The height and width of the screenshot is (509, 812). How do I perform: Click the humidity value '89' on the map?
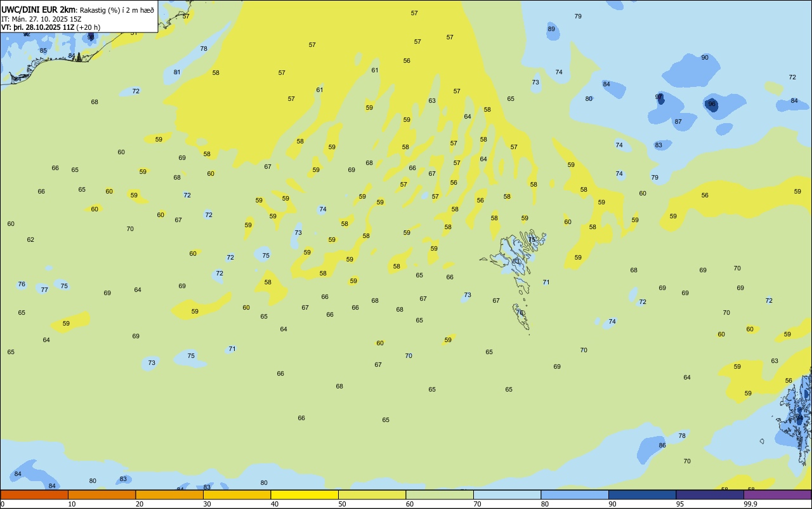(x=551, y=29)
